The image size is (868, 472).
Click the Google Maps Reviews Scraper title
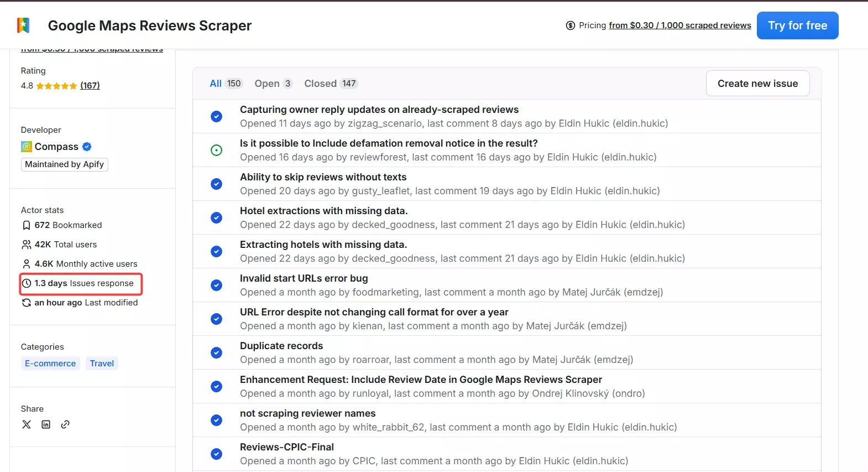pyautogui.click(x=150, y=25)
